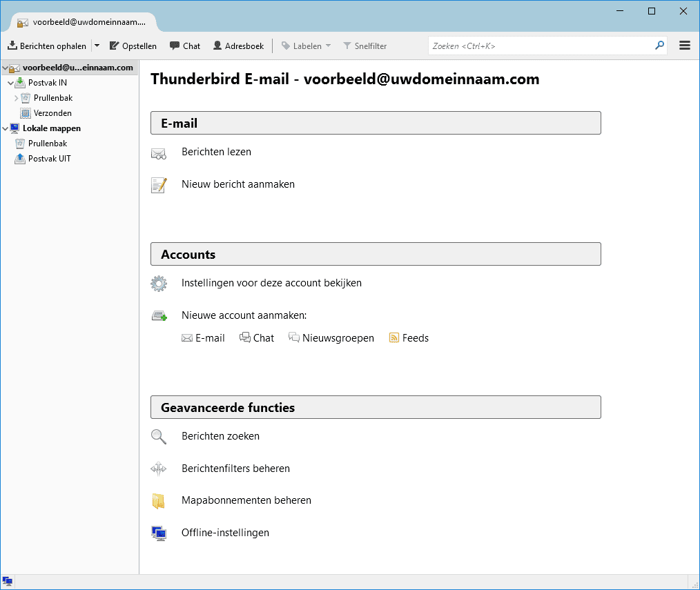Click the offline status icon in status bar
The height and width of the screenshot is (590, 700).
point(8,582)
